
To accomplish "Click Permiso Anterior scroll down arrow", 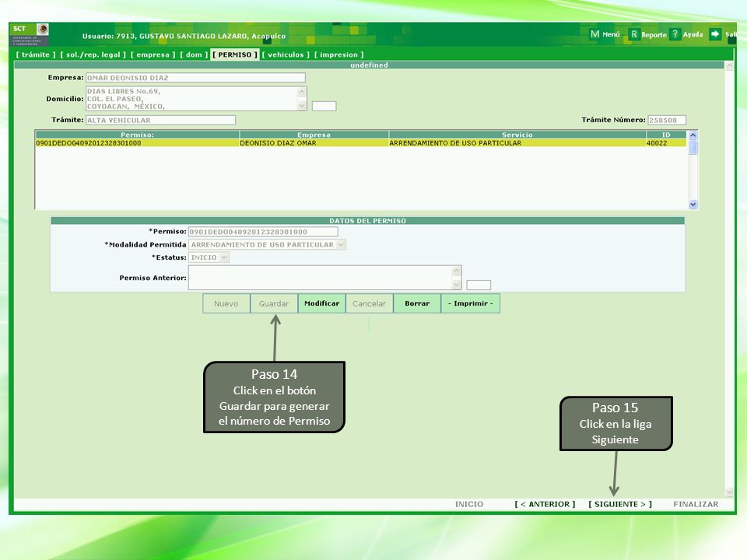I will pyautogui.click(x=457, y=285).
